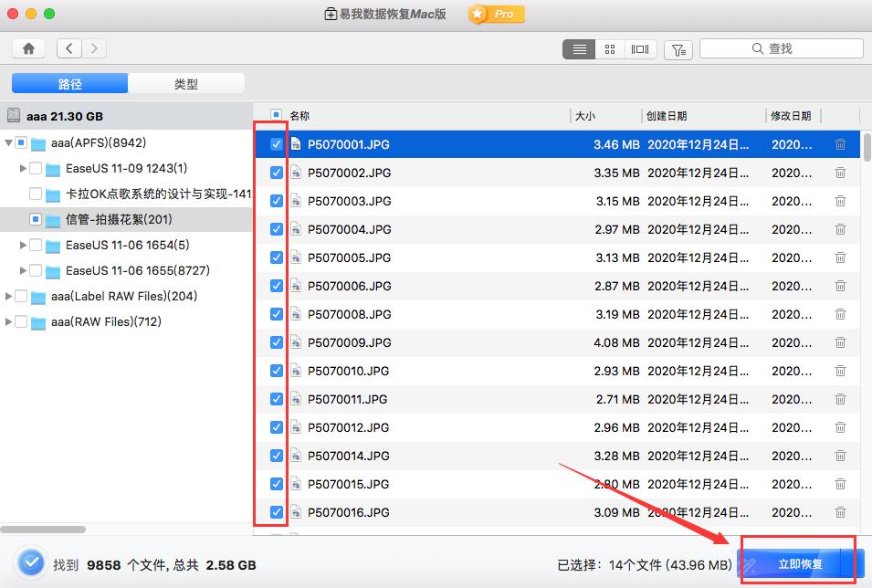This screenshot has width=872, height=588.
Task: Delete P5070001.JPG using its trash icon
Action: 840,144
